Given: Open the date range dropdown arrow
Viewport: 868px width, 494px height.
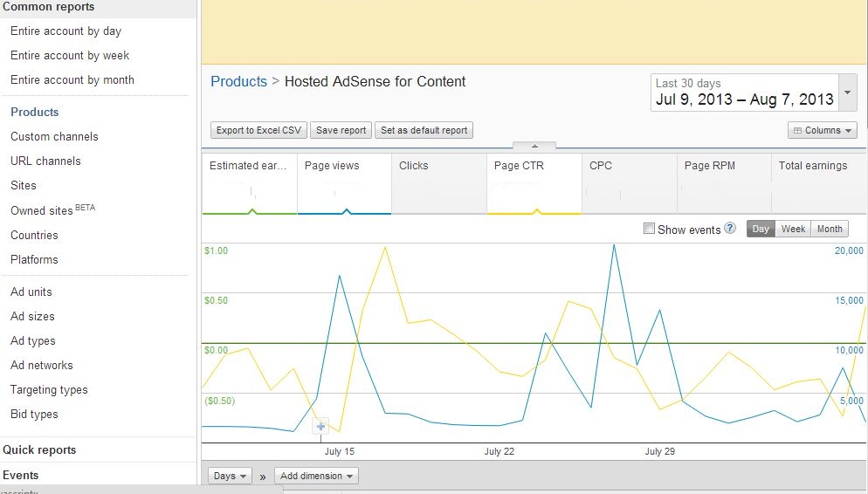Looking at the screenshot, I should (848, 93).
